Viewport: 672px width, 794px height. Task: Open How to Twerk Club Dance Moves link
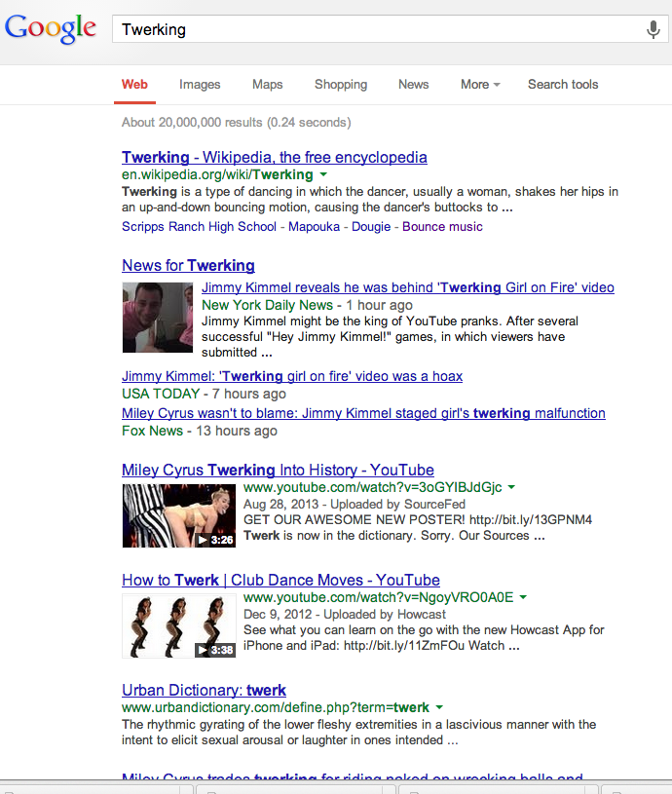tap(280, 581)
